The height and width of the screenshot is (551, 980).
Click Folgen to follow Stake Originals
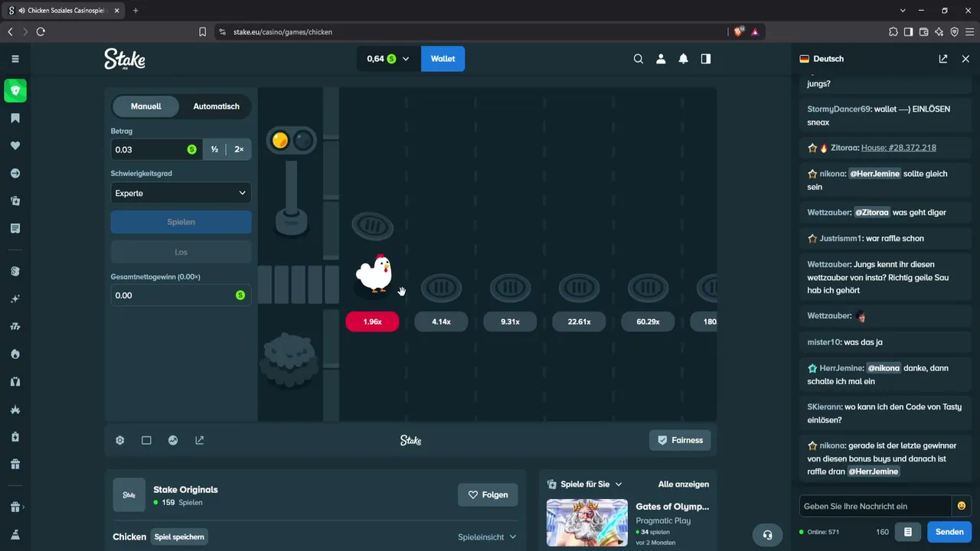pyautogui.click(x=488, y=494)
